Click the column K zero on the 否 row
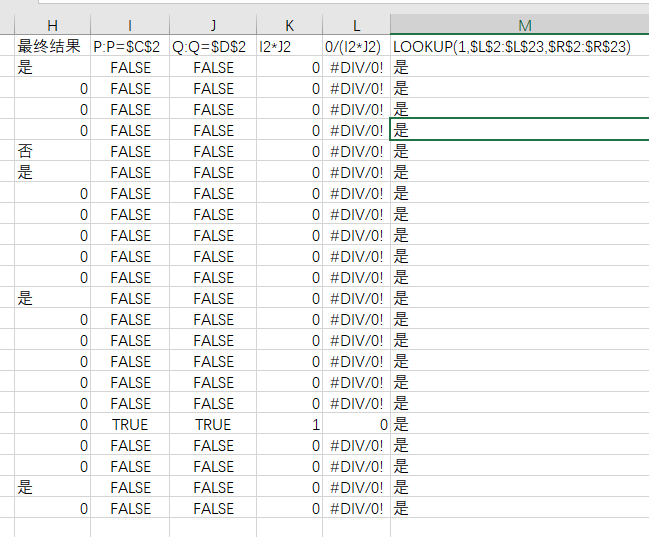This screenshot has width=649, height=537. click(x=289, y=151)
